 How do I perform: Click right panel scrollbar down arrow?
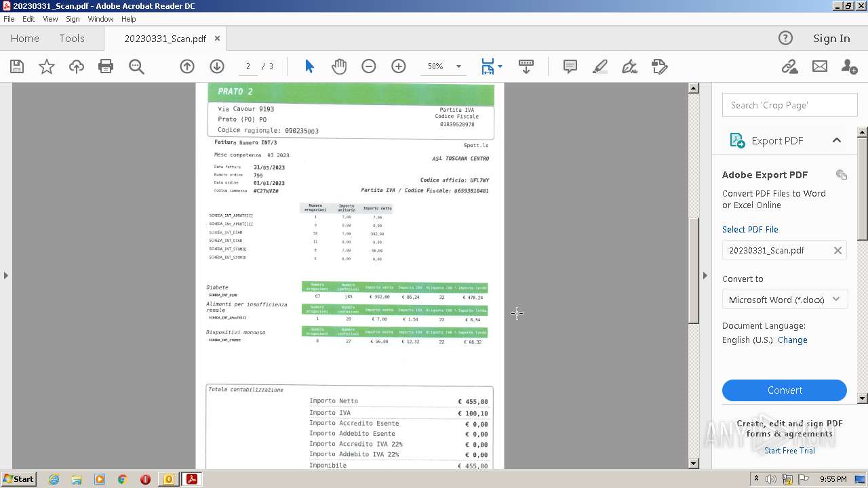pos(863,399)
